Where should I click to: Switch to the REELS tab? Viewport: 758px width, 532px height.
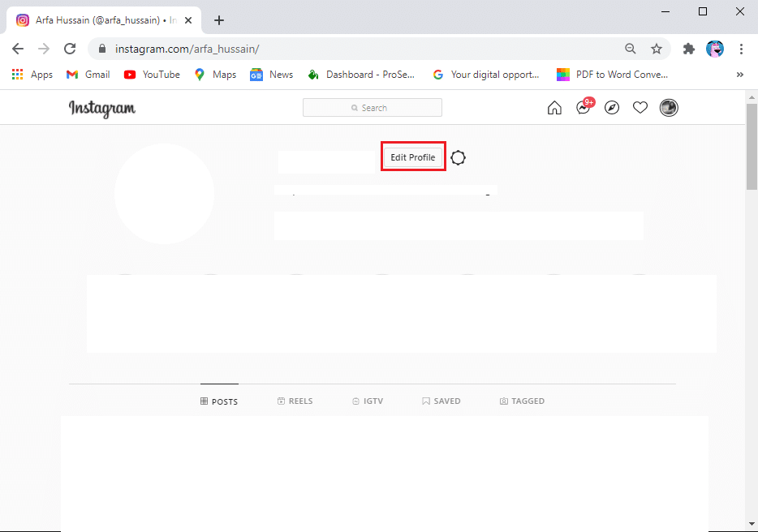click(x=295, y=401)
